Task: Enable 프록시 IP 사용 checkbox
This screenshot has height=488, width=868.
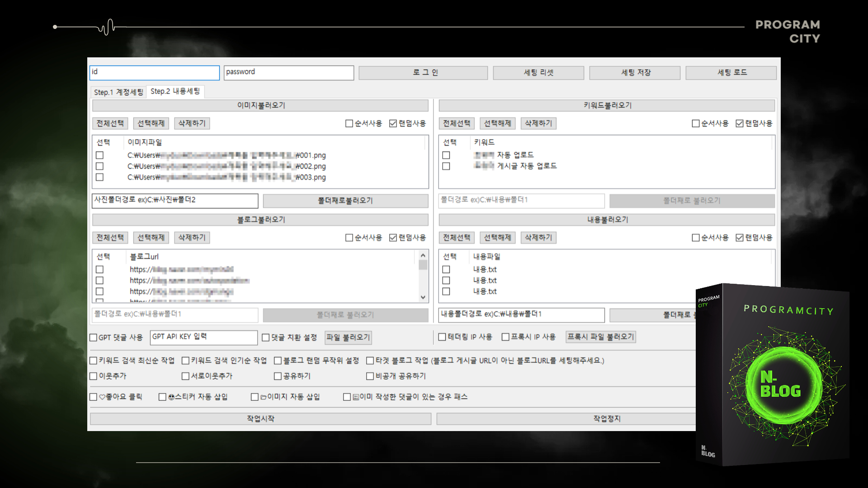Action: [x=528, y=337]
